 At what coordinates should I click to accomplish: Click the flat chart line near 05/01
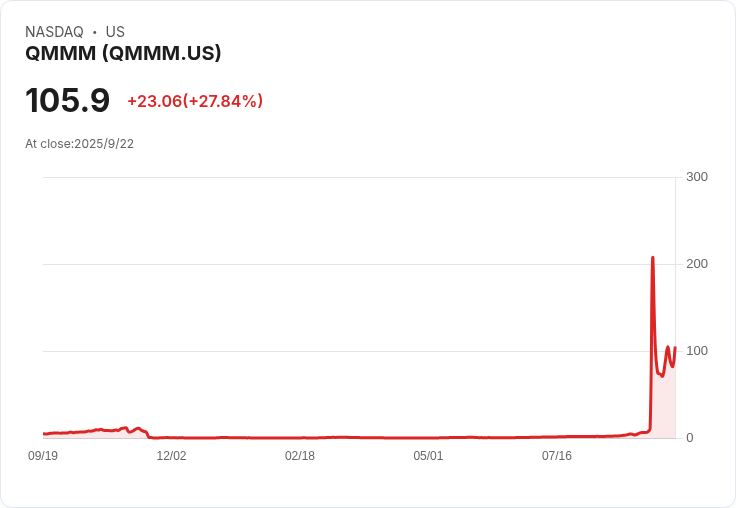point(428,438)
